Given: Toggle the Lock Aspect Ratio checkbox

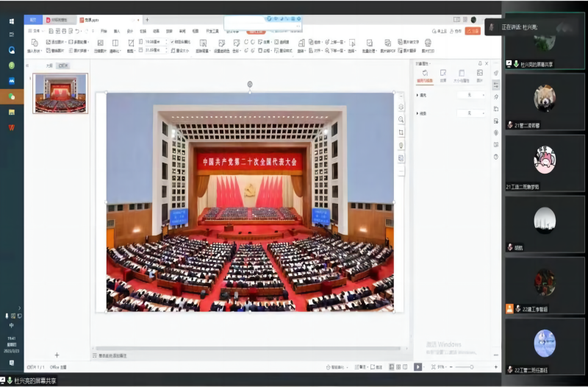Looking at the screenshot, I should pos(172,42).
